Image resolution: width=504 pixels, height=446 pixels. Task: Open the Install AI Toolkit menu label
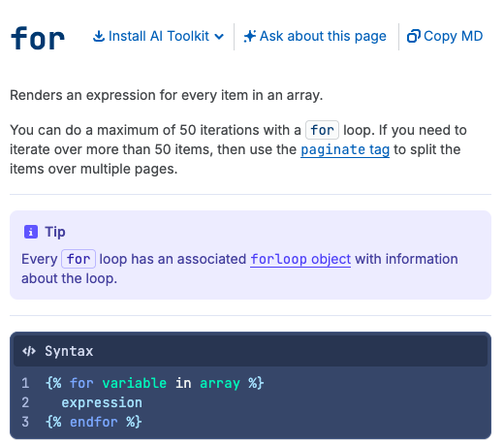tap(159, 36)
